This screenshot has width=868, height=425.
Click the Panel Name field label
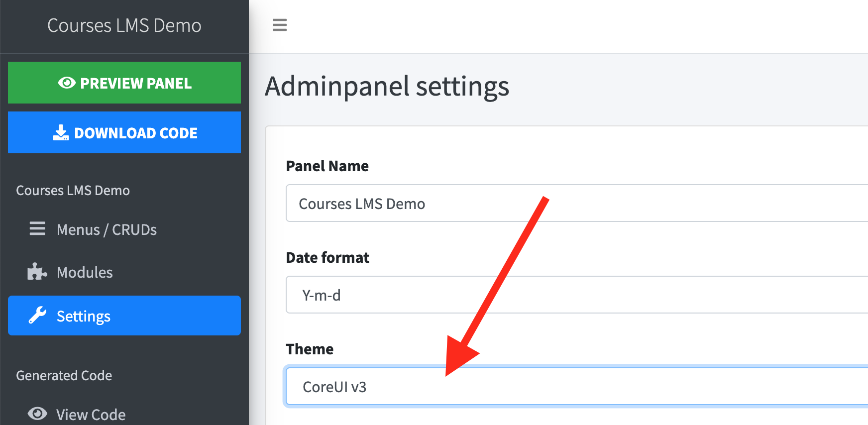[327, 166]
